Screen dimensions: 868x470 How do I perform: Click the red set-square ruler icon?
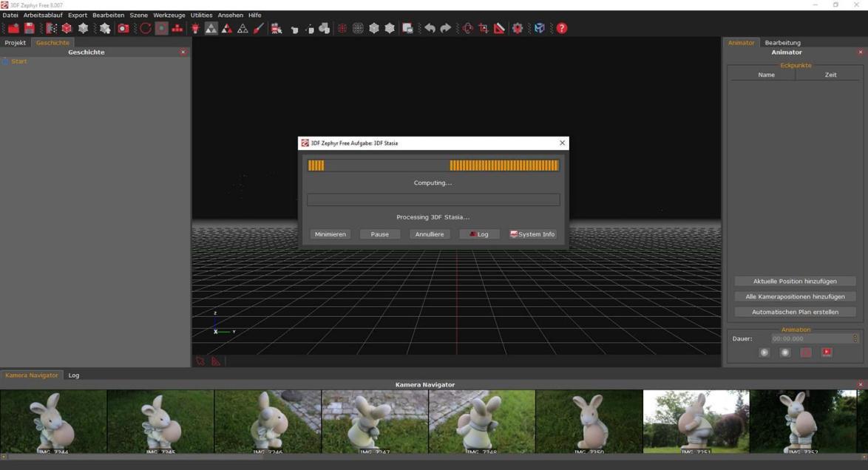click(499, 28)
